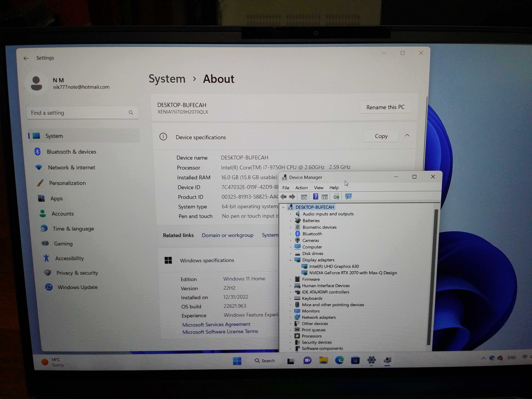Screen dimensions: 532x399
Task: Open File Explorer from the taskbar
Action: (x=323, y=360)
